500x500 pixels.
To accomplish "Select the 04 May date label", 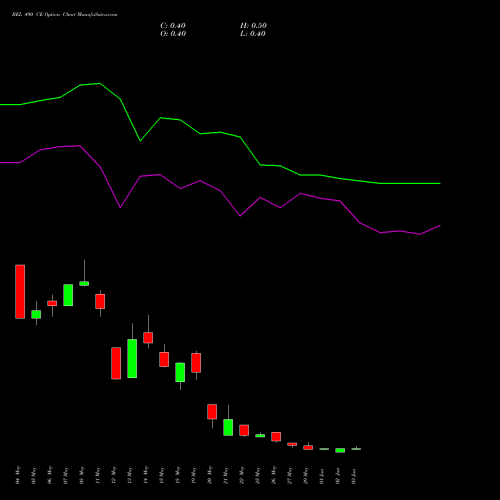I will [18, 475].
